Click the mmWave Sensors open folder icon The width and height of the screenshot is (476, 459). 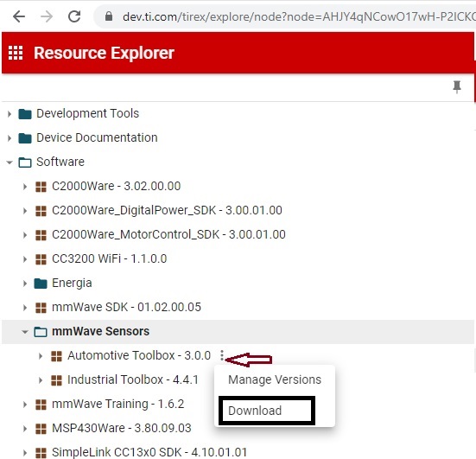(x=41, y=332)
